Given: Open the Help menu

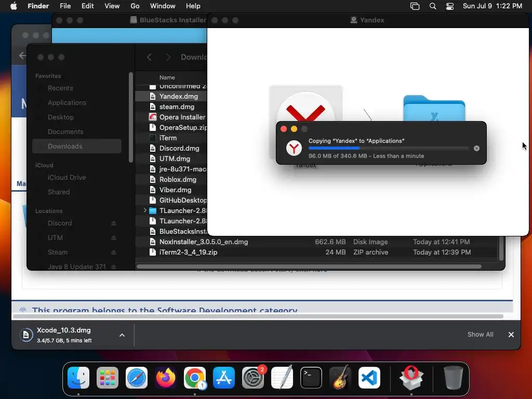Looking at the screenshot, I should [x=193, y=6].
